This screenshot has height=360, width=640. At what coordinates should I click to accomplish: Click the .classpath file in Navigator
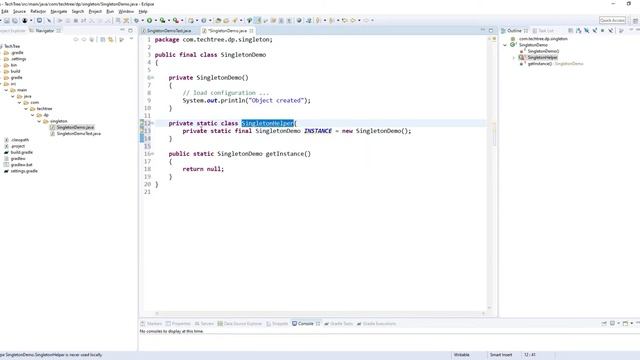coord(20,140)
